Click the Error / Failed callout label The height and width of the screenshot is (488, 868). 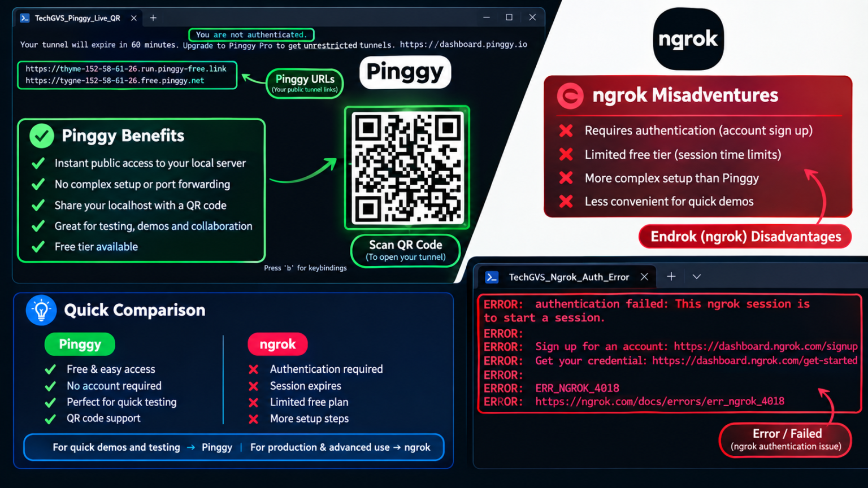(x=785, y=439)
